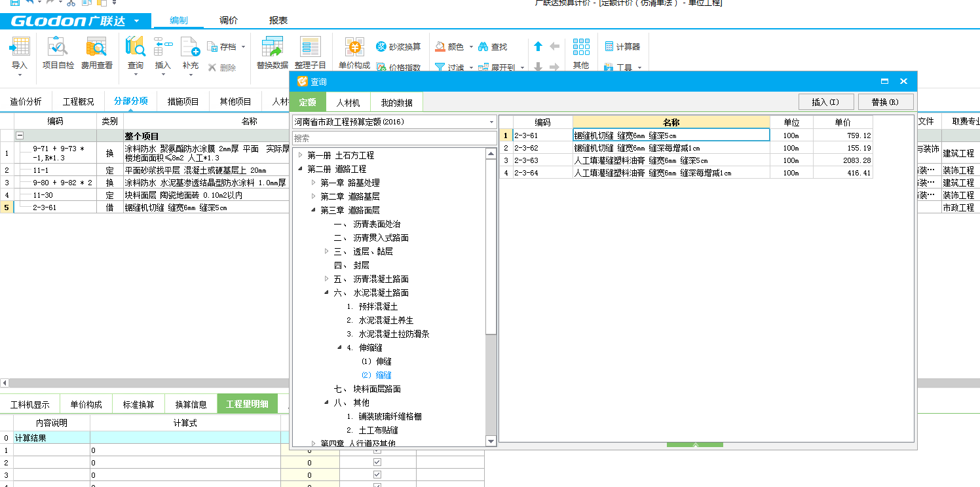Click the tree scrollbar down arrow

pyautogui.click(x=491, y=441)
